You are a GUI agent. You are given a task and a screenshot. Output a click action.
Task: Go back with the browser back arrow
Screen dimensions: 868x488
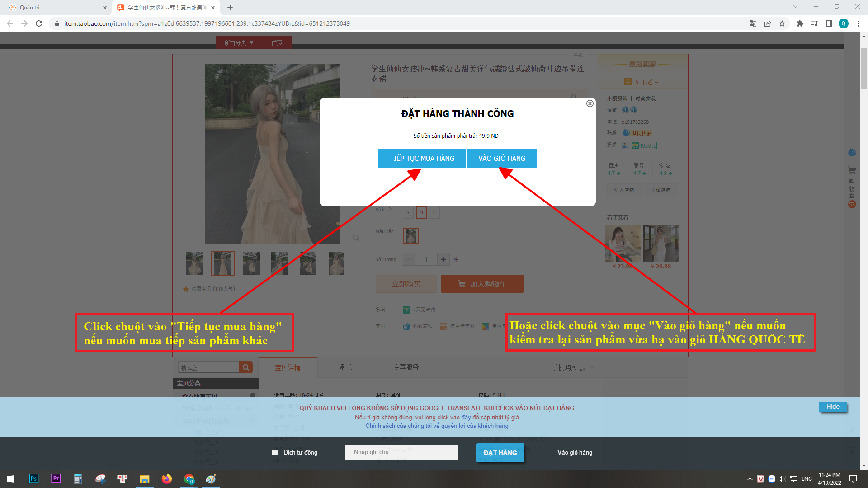tap(10, 23)
